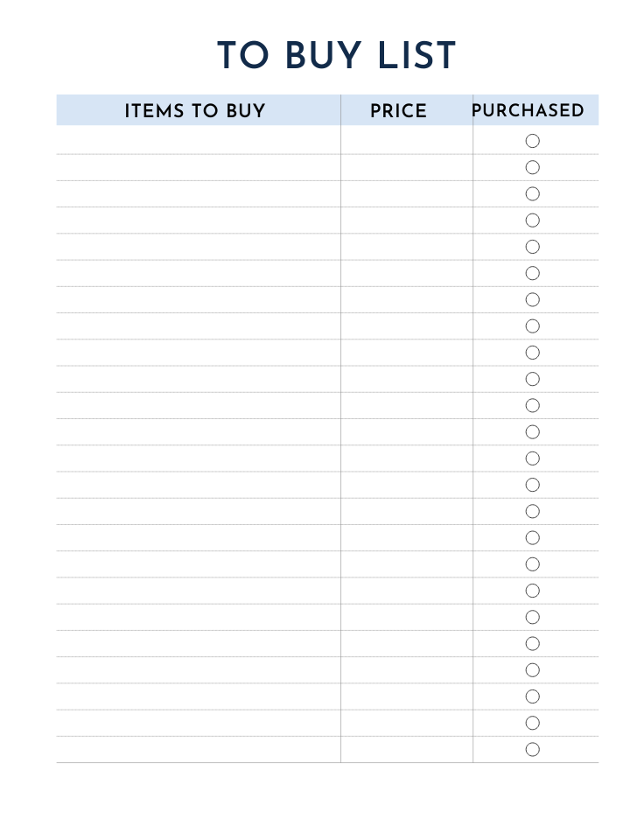Tick the last Purchased circle at bottom
The image size is (630, 840).
click(x=532, y=749)
